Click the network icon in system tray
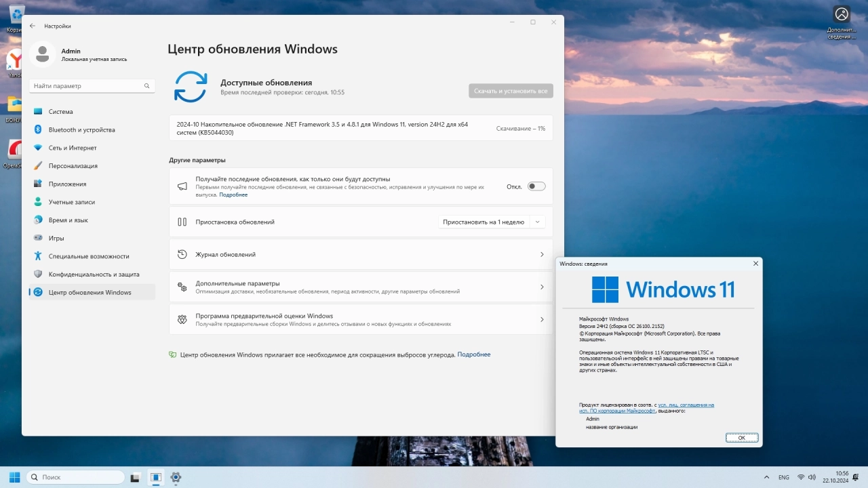 tap(801, 477)
